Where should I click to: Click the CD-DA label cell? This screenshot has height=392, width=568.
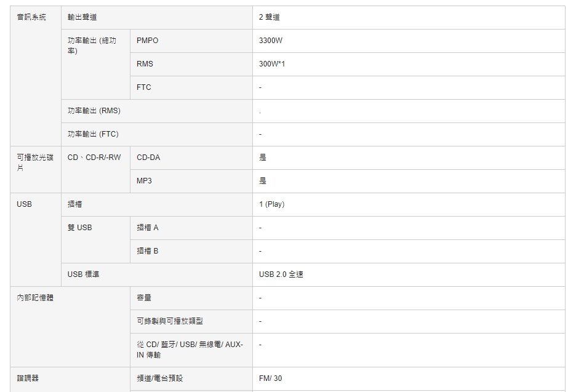(x=148, y=158)
